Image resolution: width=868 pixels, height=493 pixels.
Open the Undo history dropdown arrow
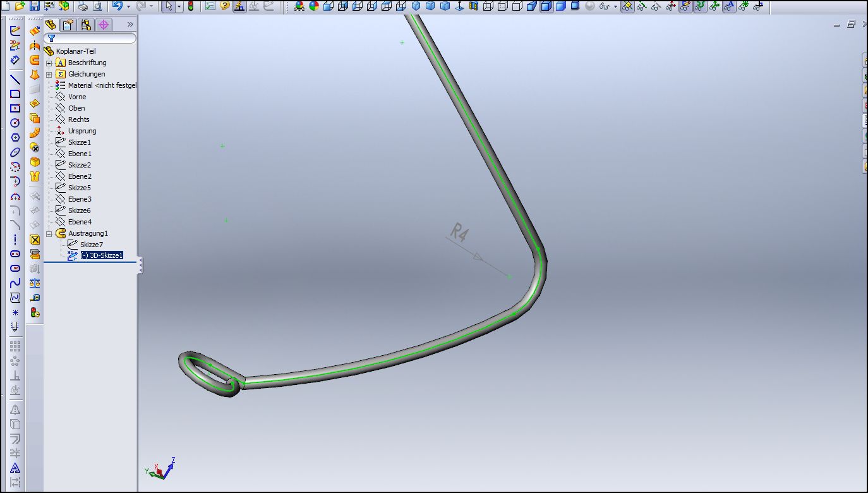click(128, 6)
